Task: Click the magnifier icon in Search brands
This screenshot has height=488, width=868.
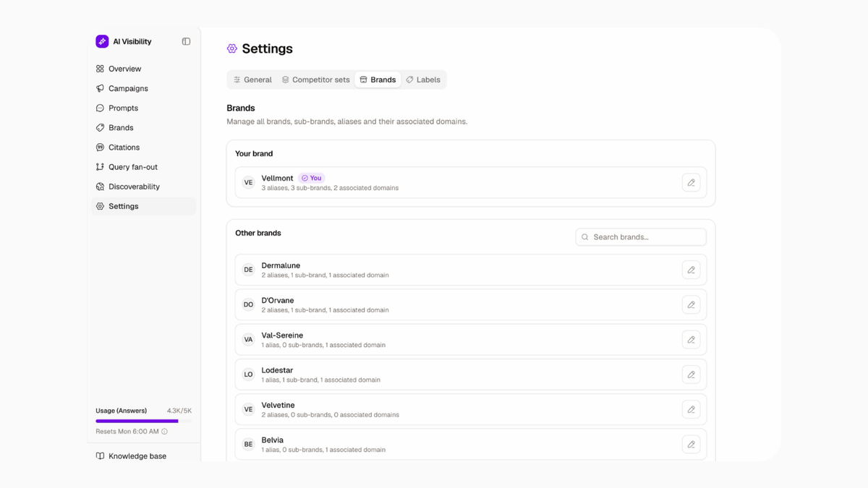Action: point(585,237)
